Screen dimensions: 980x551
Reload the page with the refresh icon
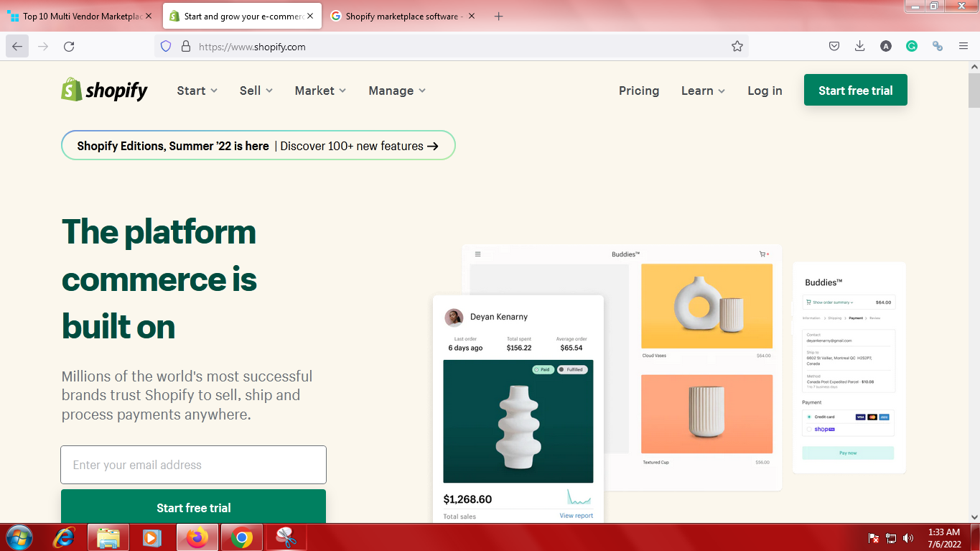69,47
